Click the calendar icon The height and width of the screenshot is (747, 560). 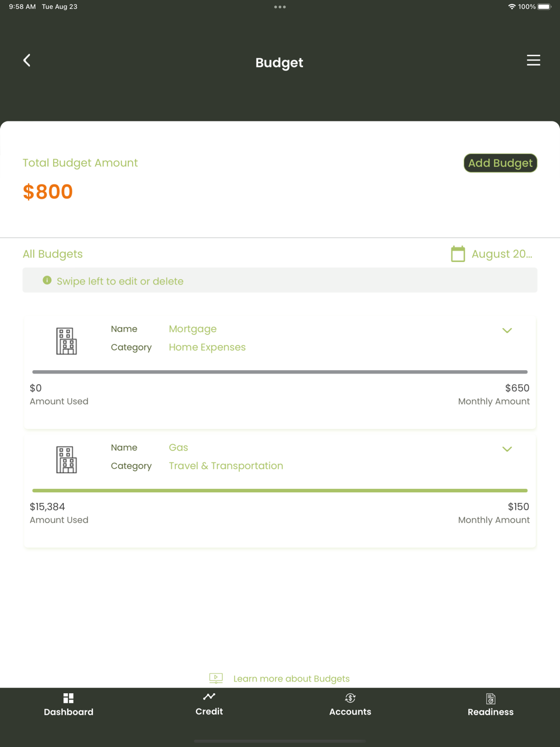(x=458, y=254)
